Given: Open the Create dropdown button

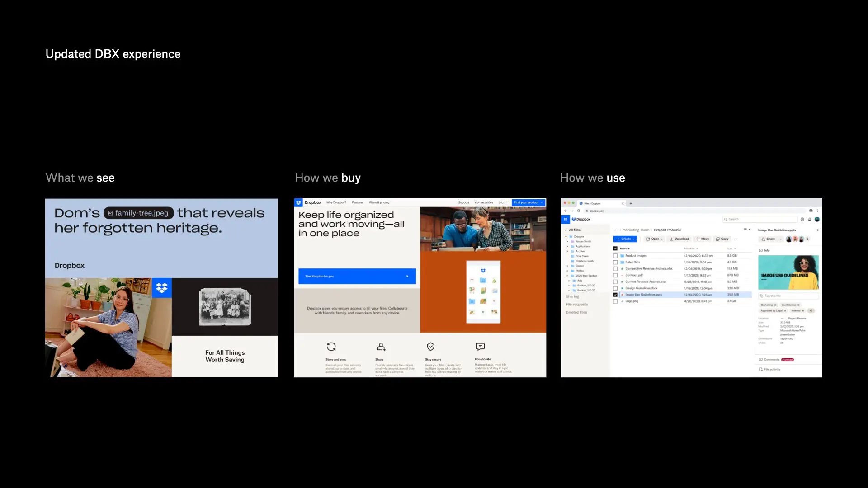Looking at the screenshot, I should click(x=625, y=239).
